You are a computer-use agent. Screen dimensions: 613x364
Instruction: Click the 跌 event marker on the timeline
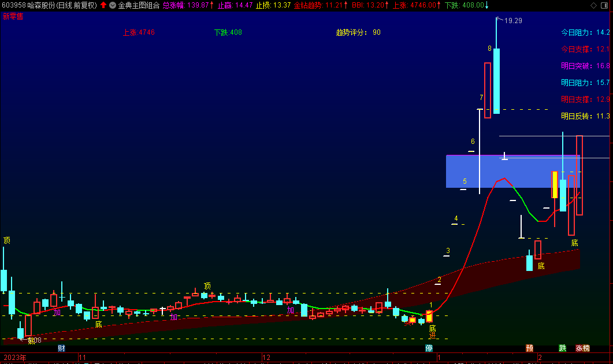click(x=563, y=348)
